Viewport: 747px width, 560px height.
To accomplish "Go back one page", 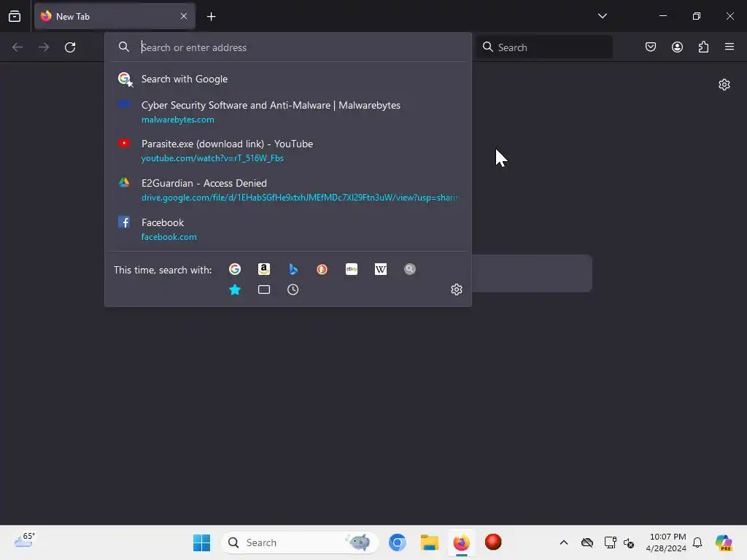I will (18, 47).
